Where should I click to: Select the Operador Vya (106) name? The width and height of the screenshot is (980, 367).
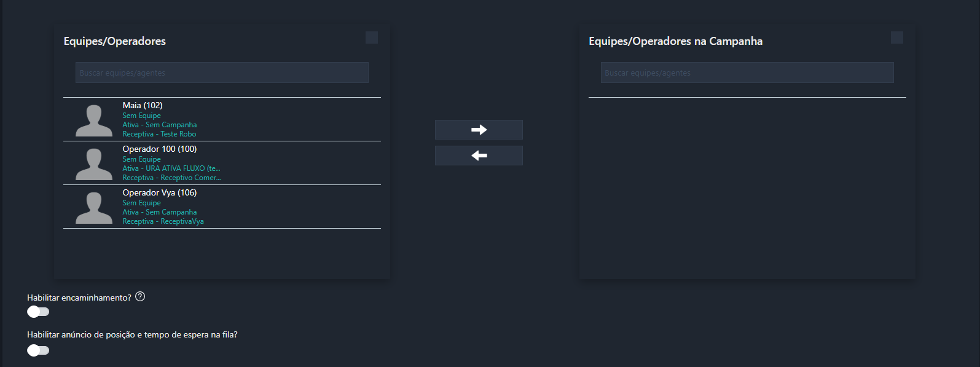click(x=160, y=193)
